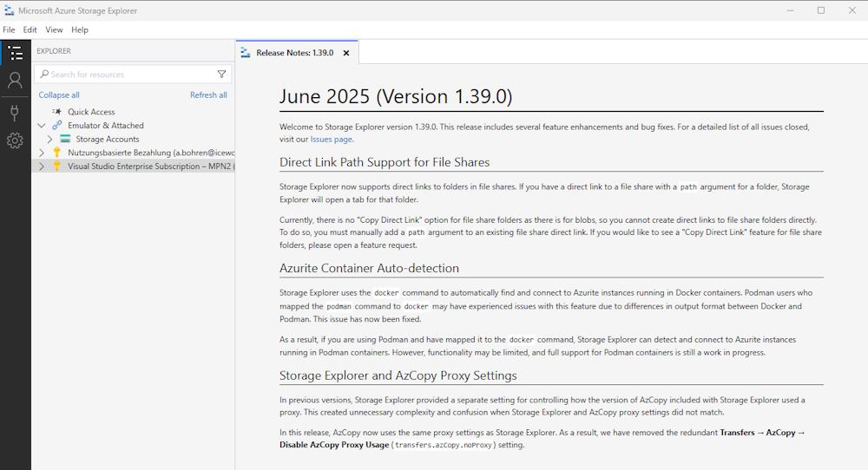
Task: Focus the Search for resources field
Action: [133, 74]
